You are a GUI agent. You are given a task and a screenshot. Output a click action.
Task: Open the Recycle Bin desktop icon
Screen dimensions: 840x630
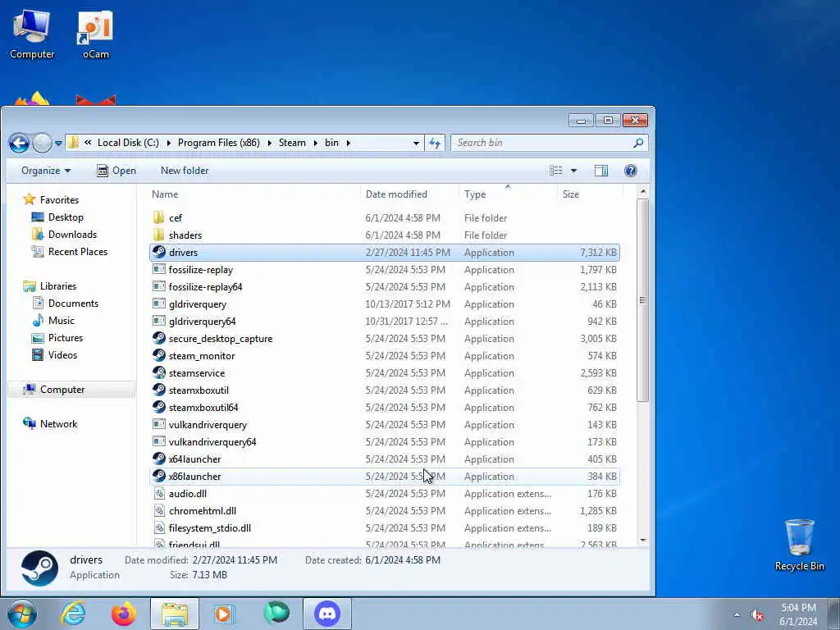click(x=799, y=545)
